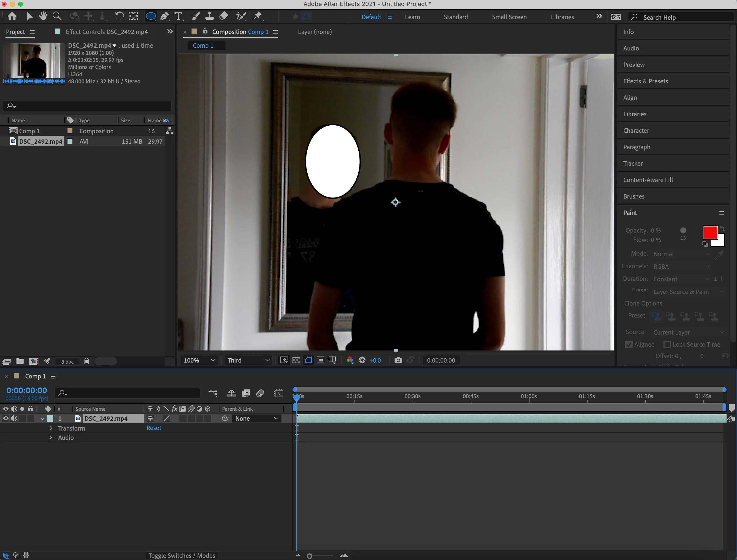The width and height of the screenshot is (737, 560).
Task: Select the Pen tool in toolbar
Action: point(164,16)
